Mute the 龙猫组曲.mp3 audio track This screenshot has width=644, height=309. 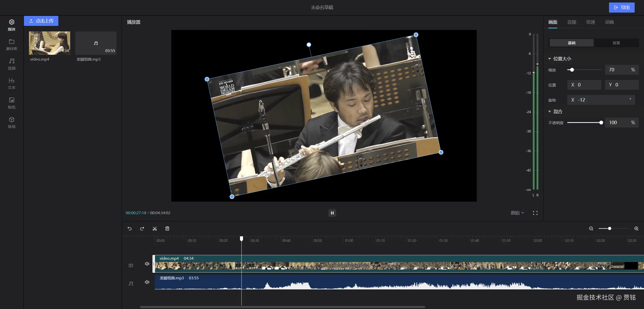click(x=147, y=282)
